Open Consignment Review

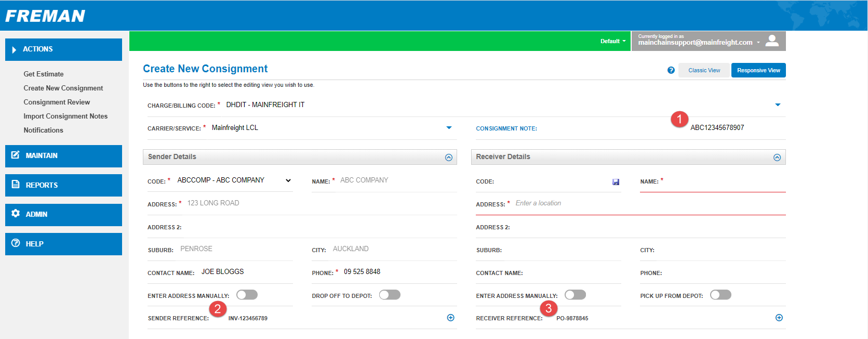pos(57,102)
